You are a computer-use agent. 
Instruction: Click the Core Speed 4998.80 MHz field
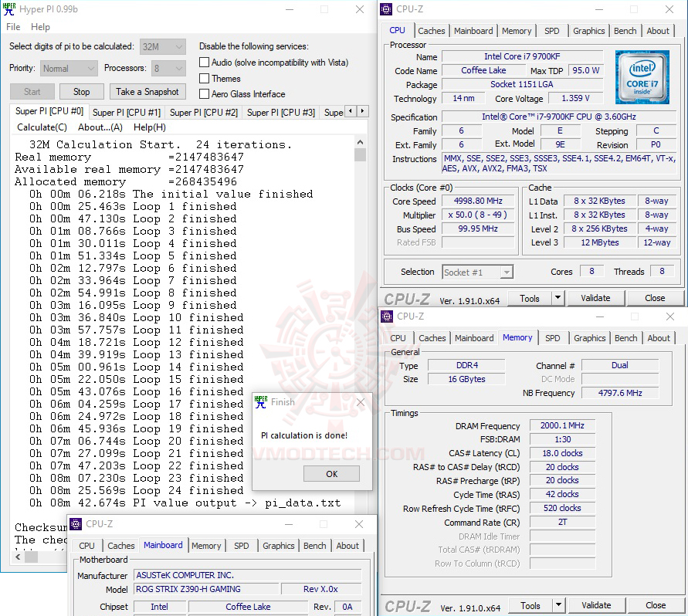478,201
